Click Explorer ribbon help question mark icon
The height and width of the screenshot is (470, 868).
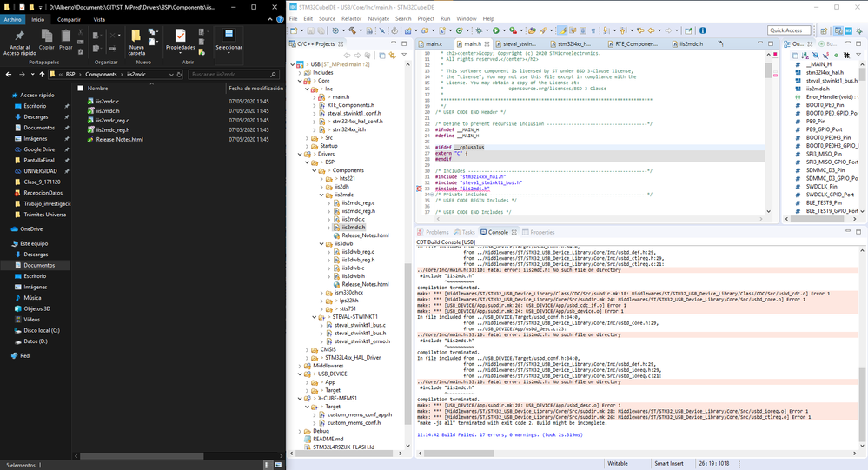point(280,19)
